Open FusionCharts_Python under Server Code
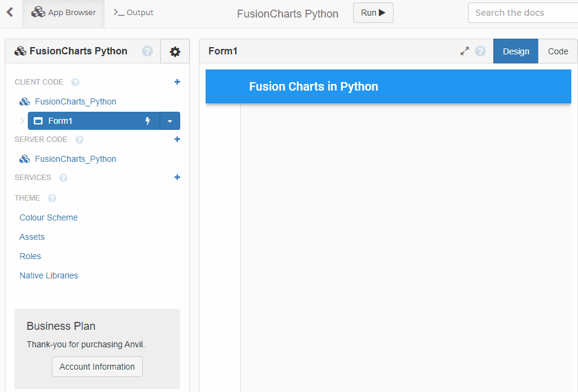The height and width of the screenshot is (392, 578). [76, 159]
